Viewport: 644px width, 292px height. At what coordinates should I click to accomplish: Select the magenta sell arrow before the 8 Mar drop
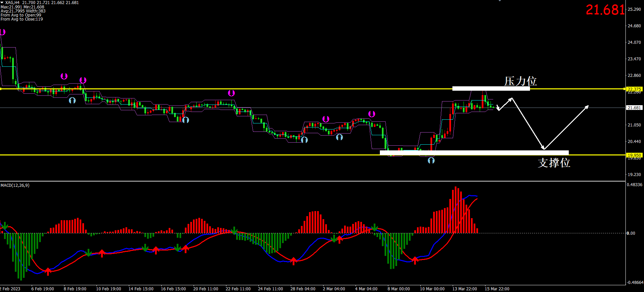tap(371, 114)
